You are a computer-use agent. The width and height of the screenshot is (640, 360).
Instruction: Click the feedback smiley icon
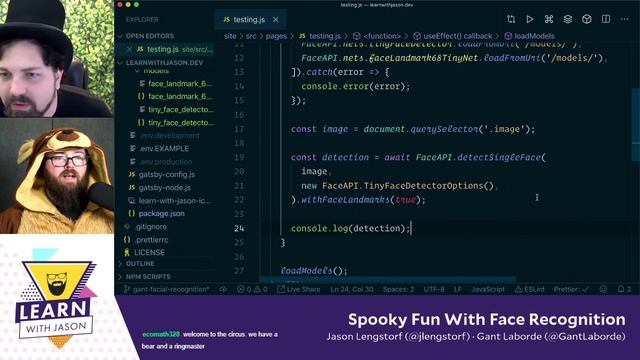[x=603, y=289]
